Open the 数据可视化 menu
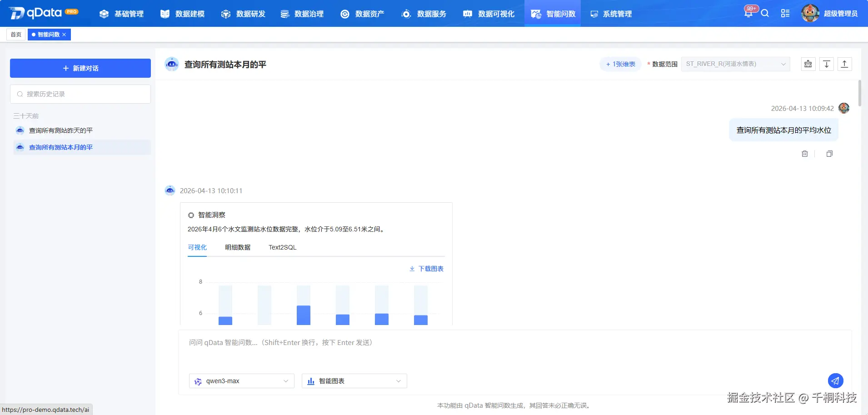 pyautogui.click(x=489, y=14)
